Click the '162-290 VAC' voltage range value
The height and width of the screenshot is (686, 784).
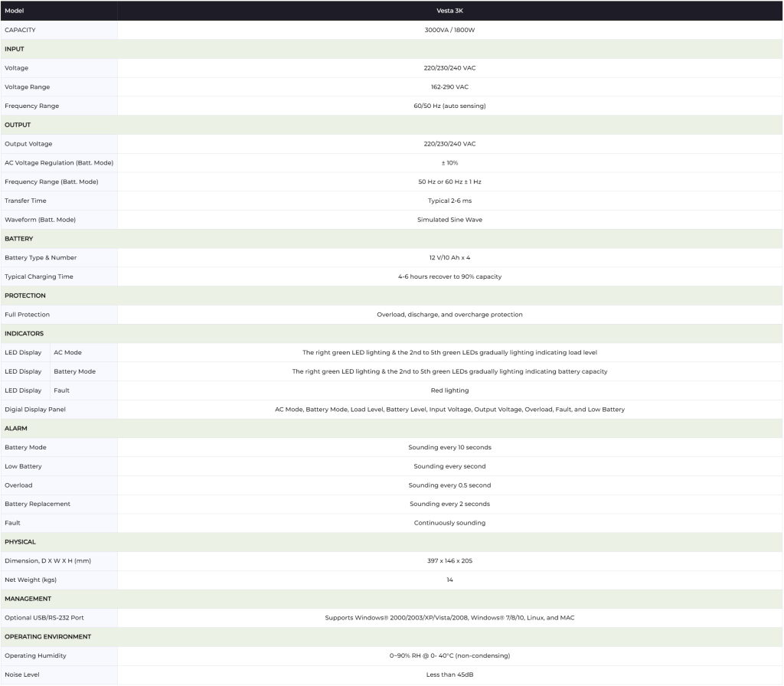[x=449, y=87]
